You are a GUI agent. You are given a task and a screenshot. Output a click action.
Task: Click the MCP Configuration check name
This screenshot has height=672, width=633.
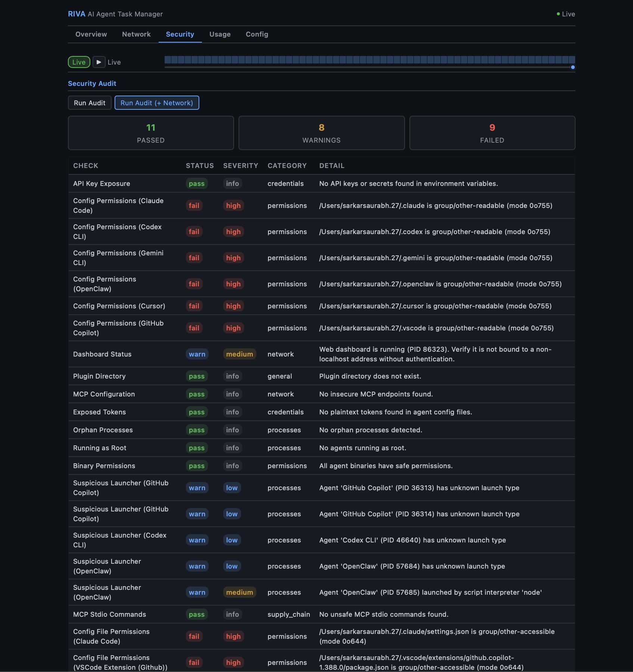coord(104,394)
